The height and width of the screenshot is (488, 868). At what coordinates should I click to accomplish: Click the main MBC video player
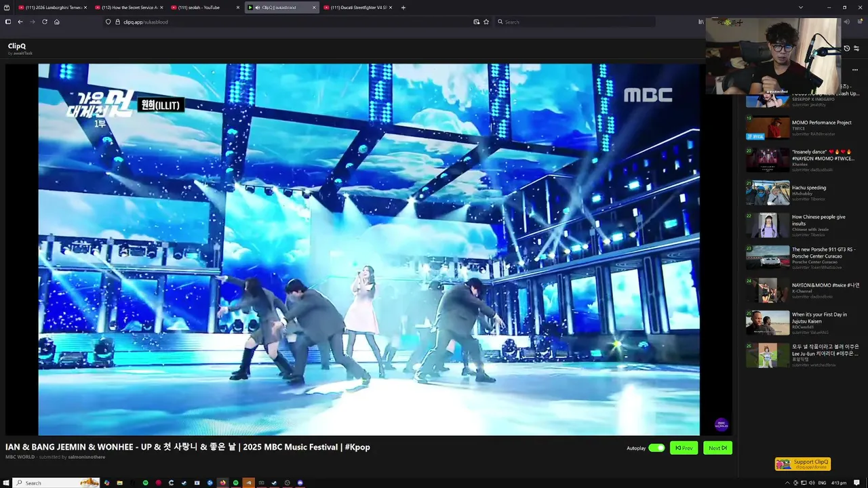coord(369,249)
